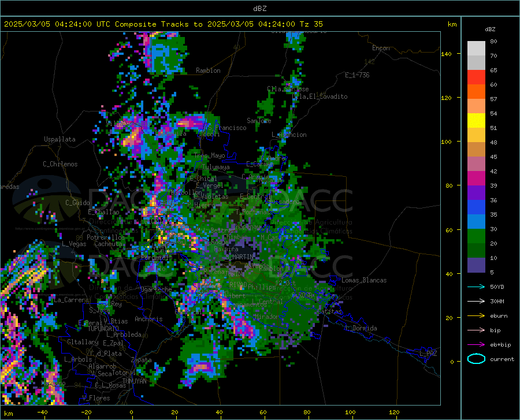Click the 'L_Arboles' map label
The height and width of the screenshot is (420, 520).
pos(78,359)
